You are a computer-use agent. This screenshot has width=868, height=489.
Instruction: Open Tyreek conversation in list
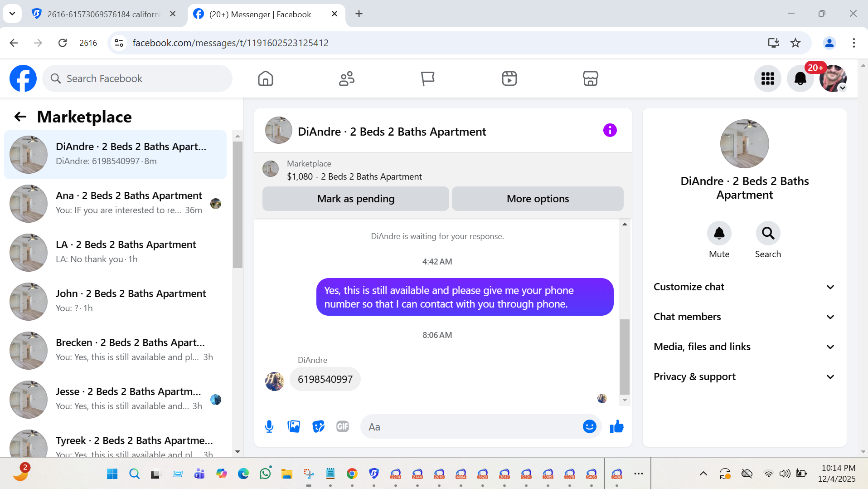pos(116,442)
